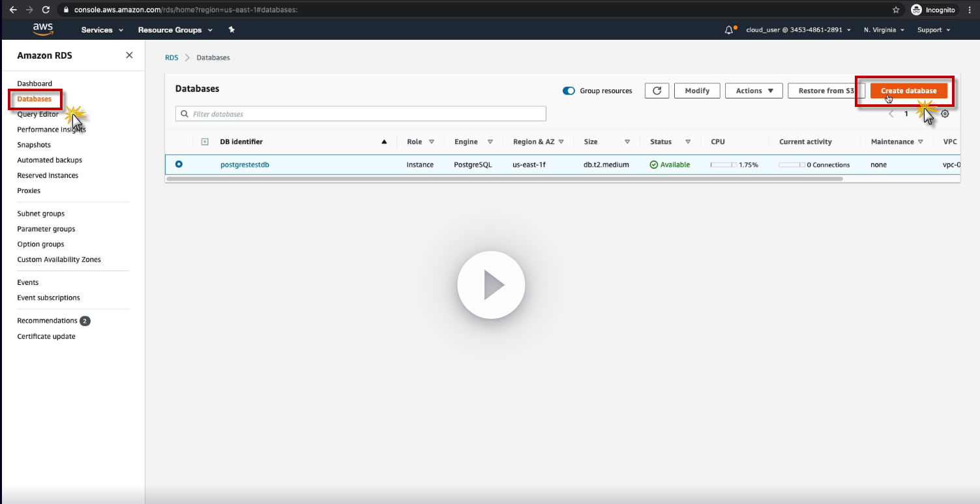Open the Support dropdown
The width and height of the screenshot is (980, 504).
[x=934, y=30]
